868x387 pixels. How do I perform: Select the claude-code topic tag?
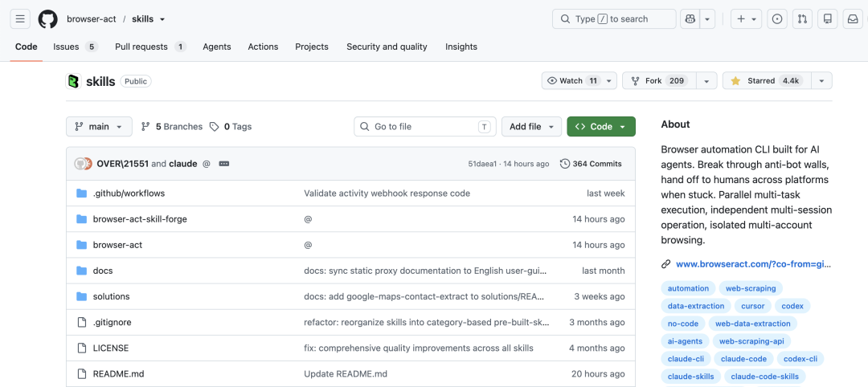(x=745, y=359)
